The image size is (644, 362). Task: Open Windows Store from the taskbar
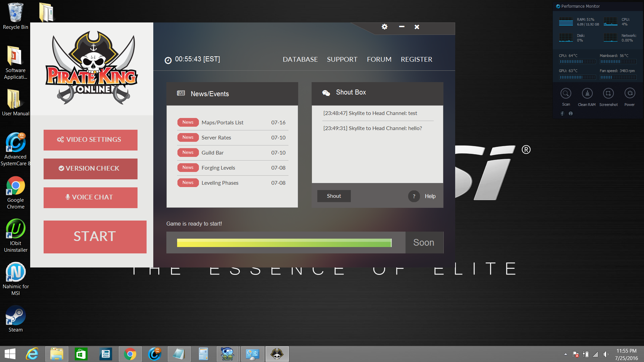(81, 354)
